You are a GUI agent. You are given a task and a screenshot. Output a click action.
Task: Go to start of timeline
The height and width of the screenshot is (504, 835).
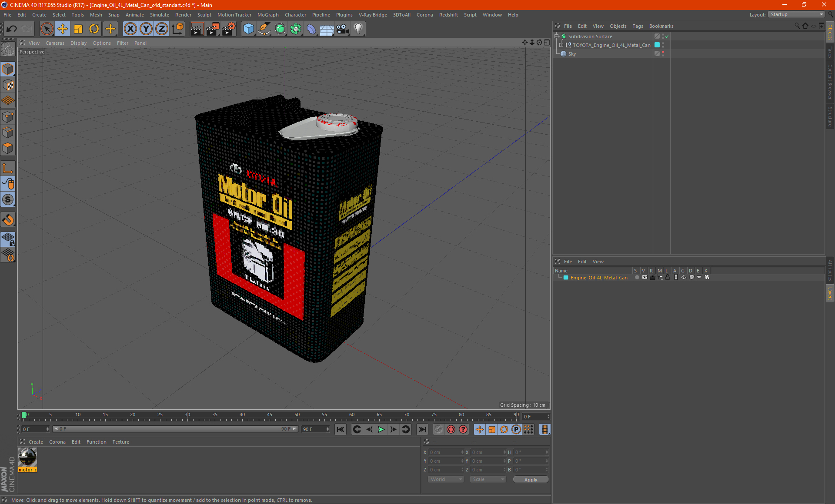pos(341,429)
